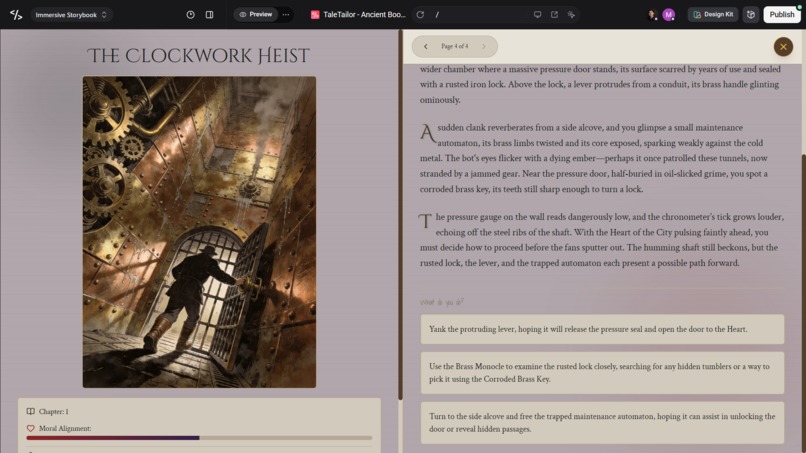The width and height of the screenshot is (806, 453).
Task: Open preview in new tab icon
Action: tap(554, 14)
